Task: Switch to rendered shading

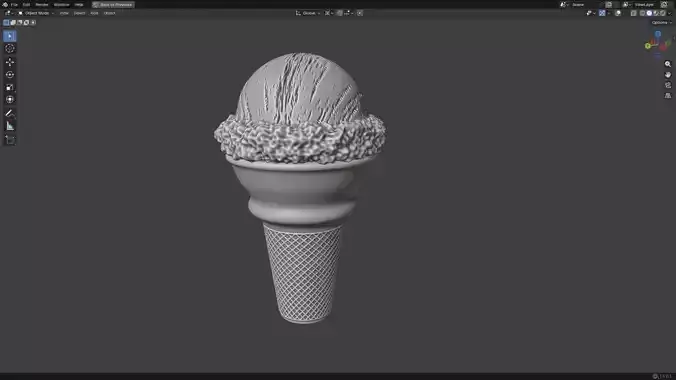Action: tap(663, 13)
